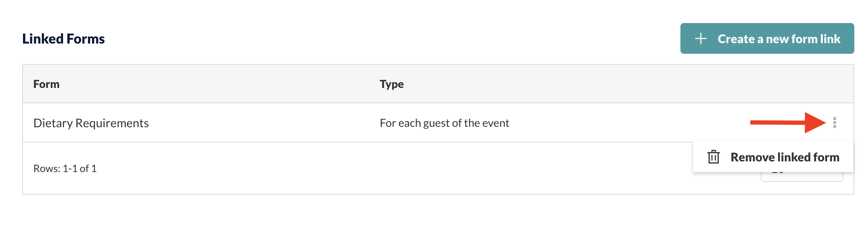868x228 pixels.
Task: Click the empty table header area right of Type
Action: 627,84
